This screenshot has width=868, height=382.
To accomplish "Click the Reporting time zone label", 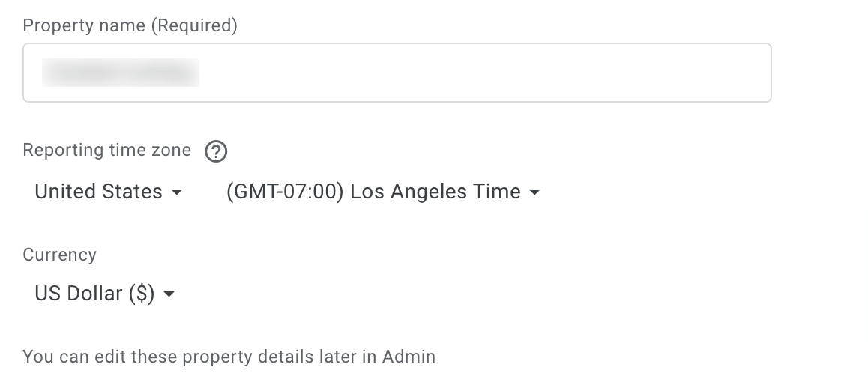I will (x=107, y=150).
